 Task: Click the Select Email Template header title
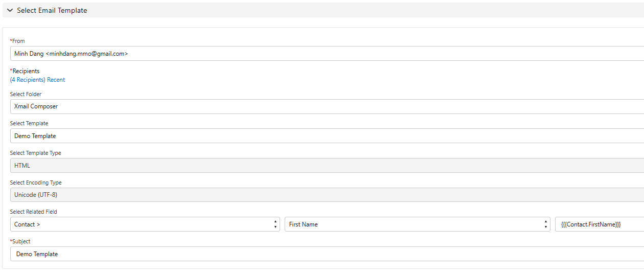(x=52, y=10)
